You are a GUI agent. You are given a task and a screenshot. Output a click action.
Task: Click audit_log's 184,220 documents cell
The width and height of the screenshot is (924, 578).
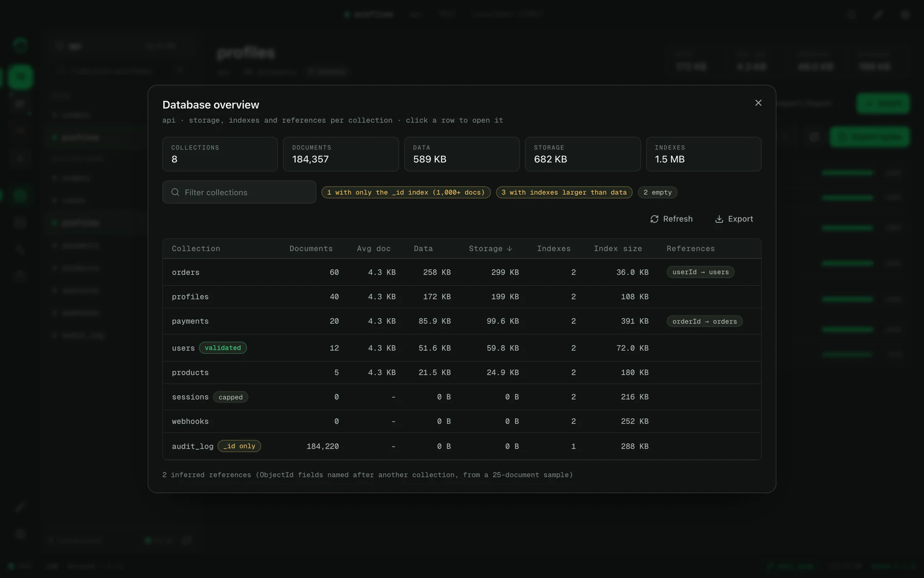[x=322, y=446]
